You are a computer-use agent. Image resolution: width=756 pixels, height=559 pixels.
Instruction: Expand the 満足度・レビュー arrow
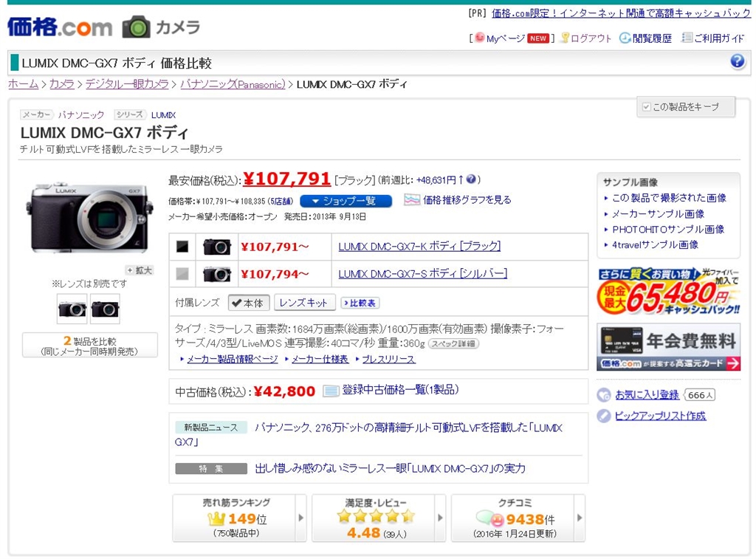(x=440, y=518)
